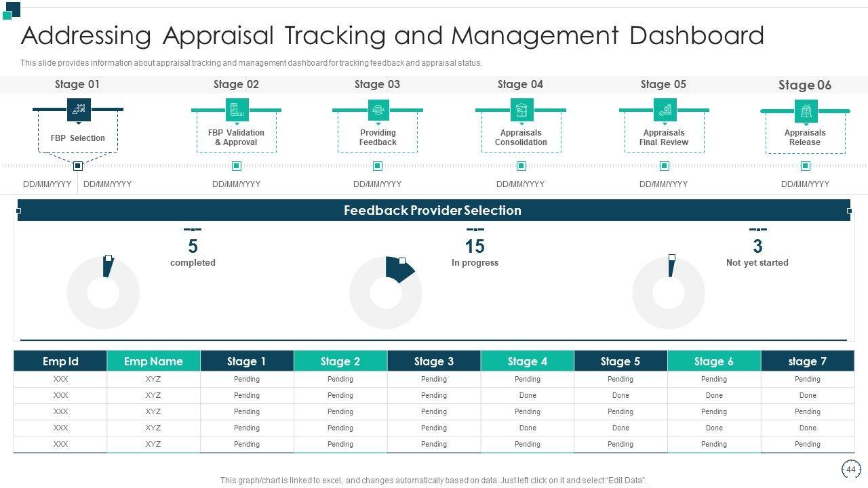Click the timeline marker under Appraisals Consolidation

521,166
